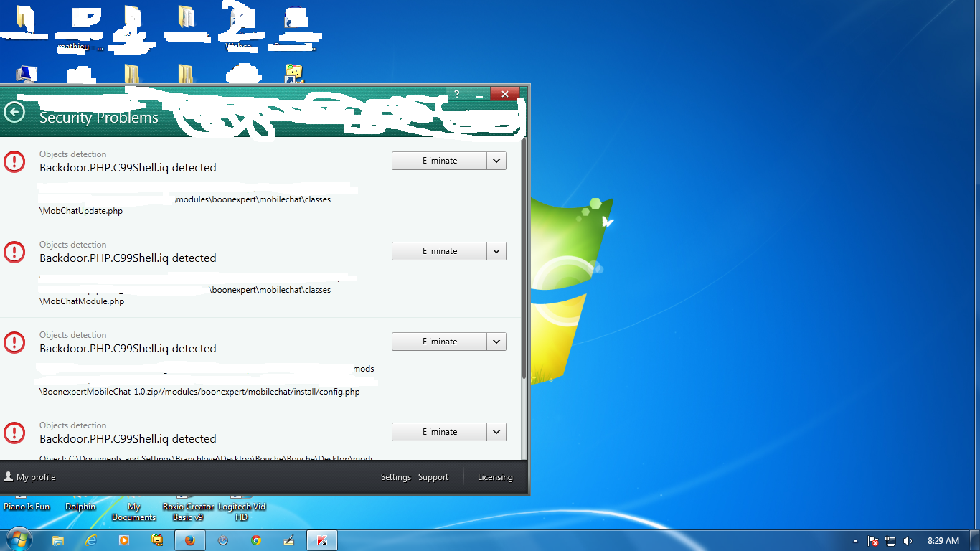Screen dimensions: 980x551
Task: Open Support in the bottom bar
Action: click(x=433, y=477)
